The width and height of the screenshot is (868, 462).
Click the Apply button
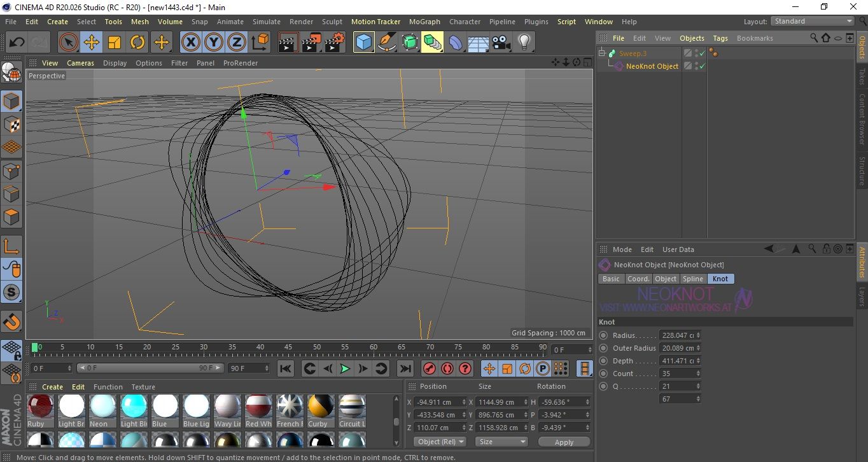564,442
